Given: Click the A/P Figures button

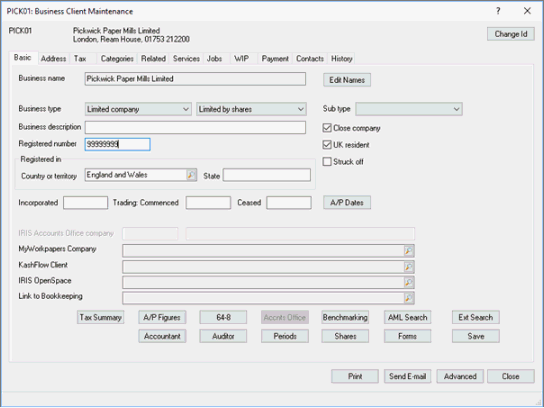Looking at the screenshot, I should tap(162, 317).
